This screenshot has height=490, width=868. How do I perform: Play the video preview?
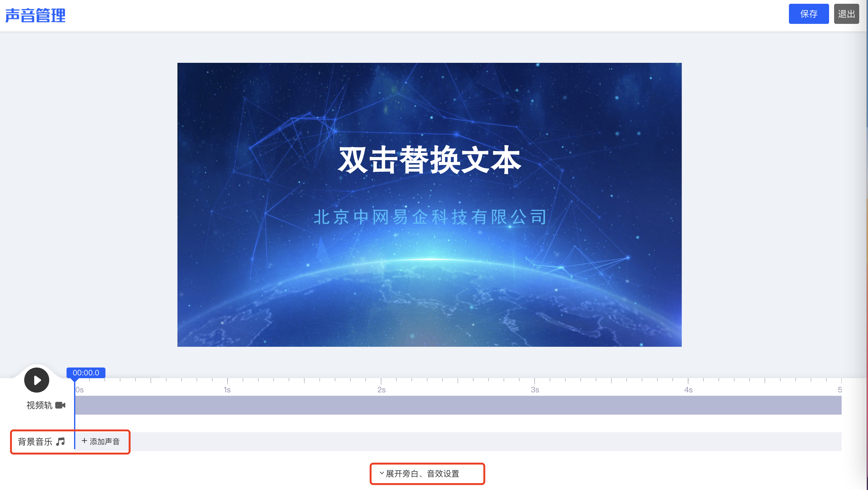[x=37, y=380]
